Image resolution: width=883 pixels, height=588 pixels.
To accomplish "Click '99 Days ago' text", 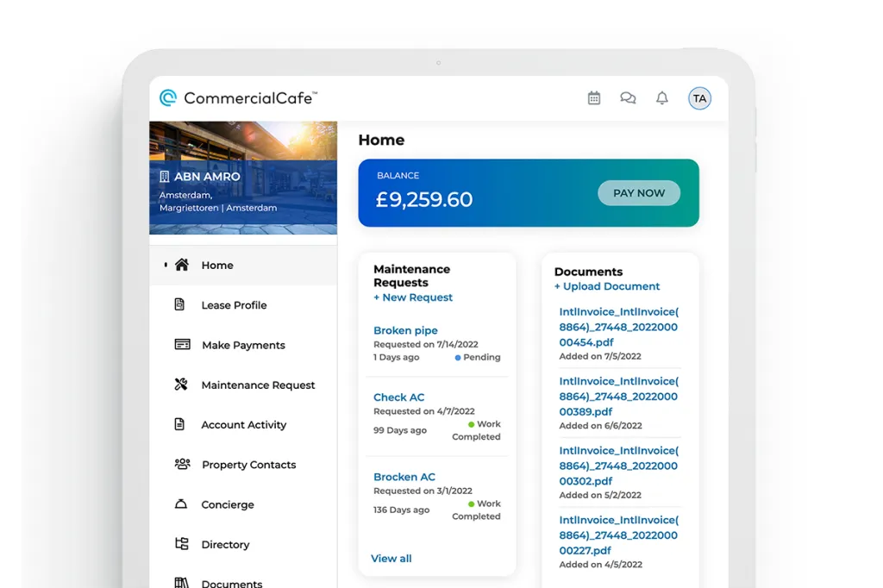I will tap(400, 430).
